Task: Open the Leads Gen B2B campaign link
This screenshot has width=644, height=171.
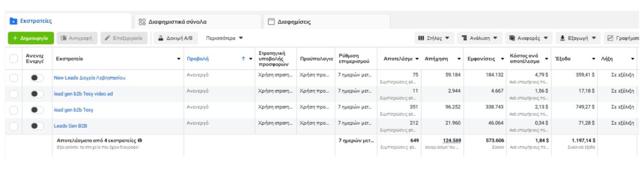Action: (70, 126)
